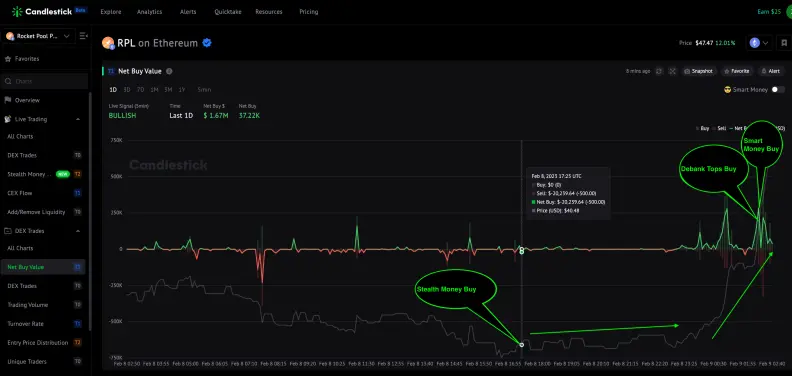The width and height of the screenshot is (792, 376).
Task: Select the 1Y time range
Action: (x=181, y=89)
